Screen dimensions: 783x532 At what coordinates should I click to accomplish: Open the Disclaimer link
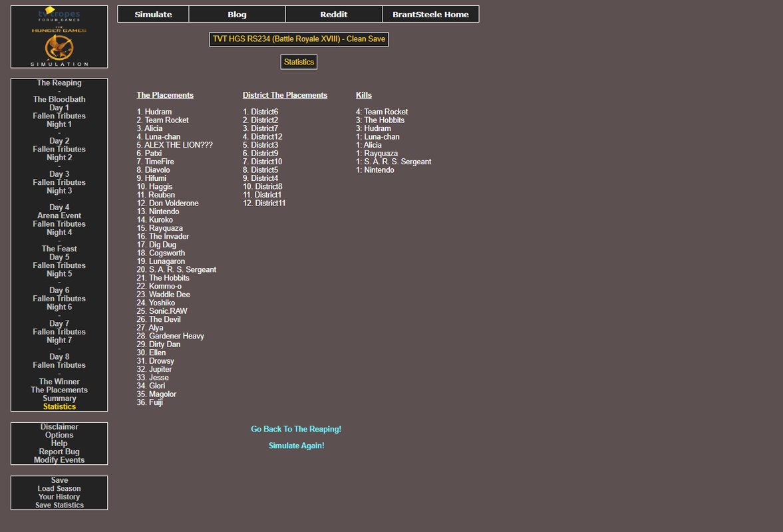point(59,427)
